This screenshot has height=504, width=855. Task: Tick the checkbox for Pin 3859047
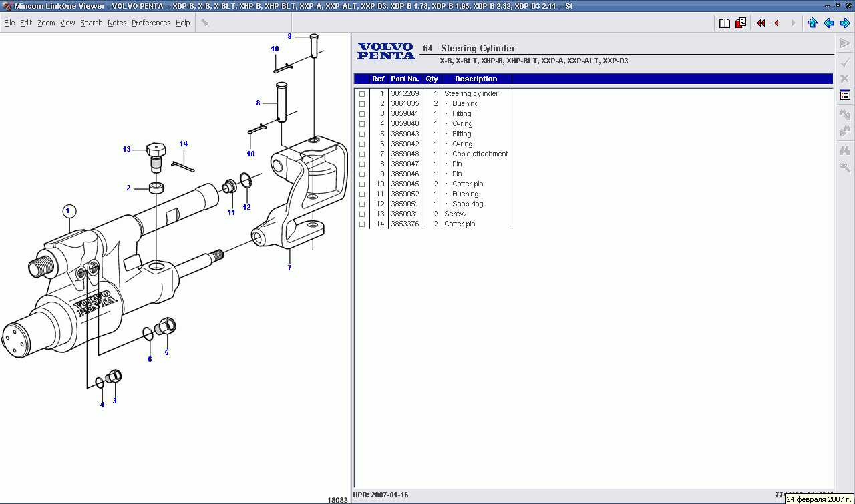(362, 164)
